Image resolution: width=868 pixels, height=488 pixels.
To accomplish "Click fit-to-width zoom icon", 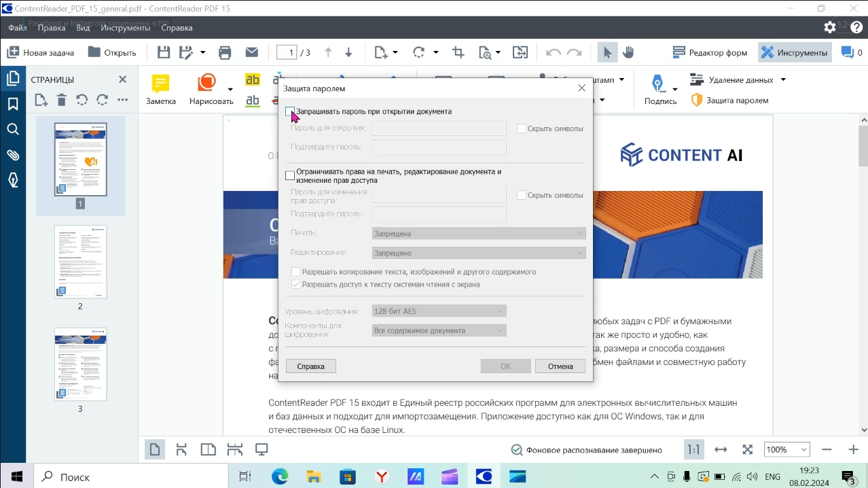I will click(x=721, y=449).
